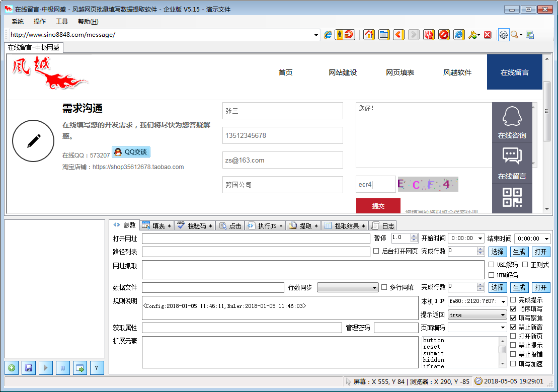Click the hammer with plus tool icon
The image size is (558, 392).
click(472, 35)
